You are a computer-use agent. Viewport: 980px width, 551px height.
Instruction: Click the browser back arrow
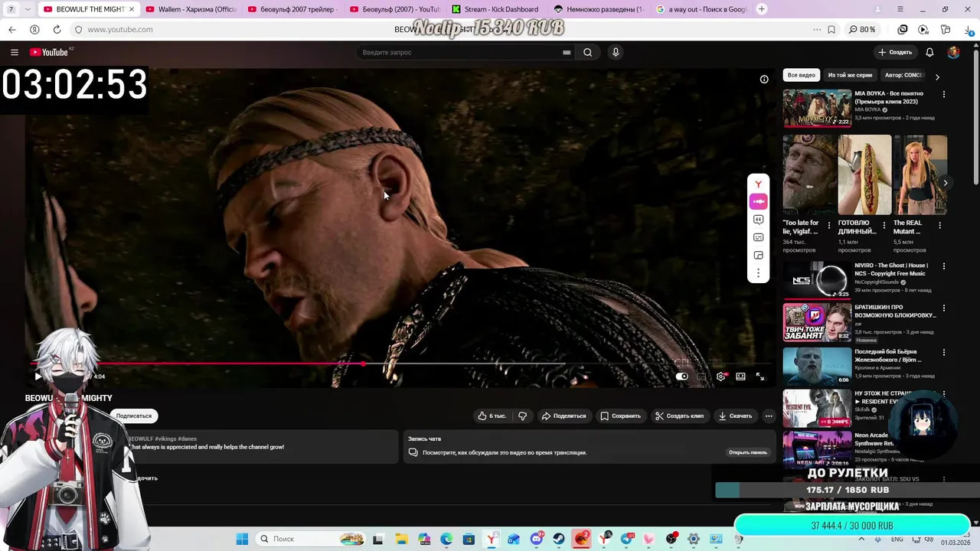(12, 29)
